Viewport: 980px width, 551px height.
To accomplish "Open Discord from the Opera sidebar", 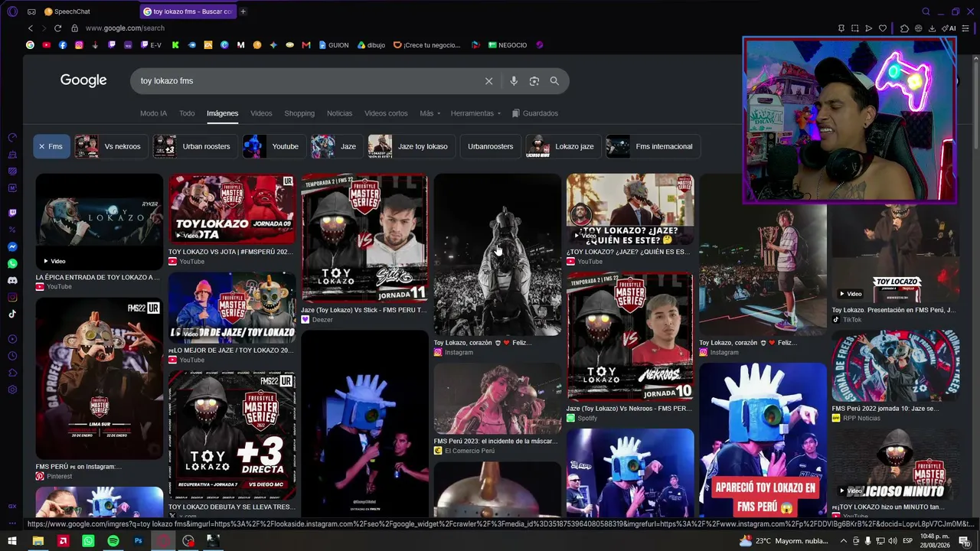I will pos(12,280).
